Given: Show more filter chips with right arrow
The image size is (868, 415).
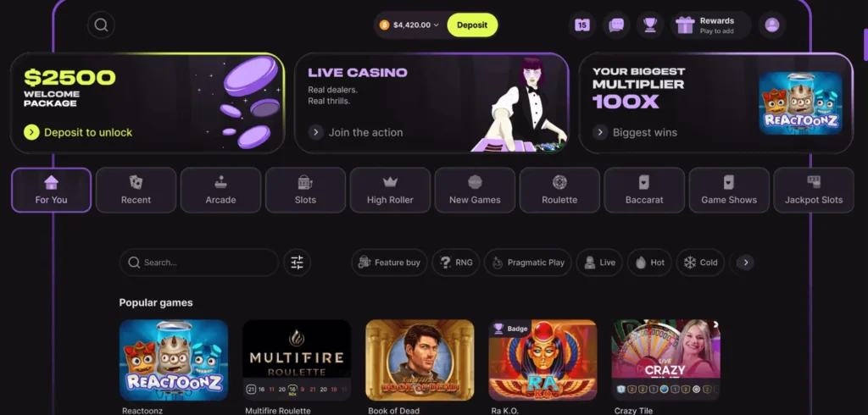Looking at the screenshot, I should pos(746,263).
